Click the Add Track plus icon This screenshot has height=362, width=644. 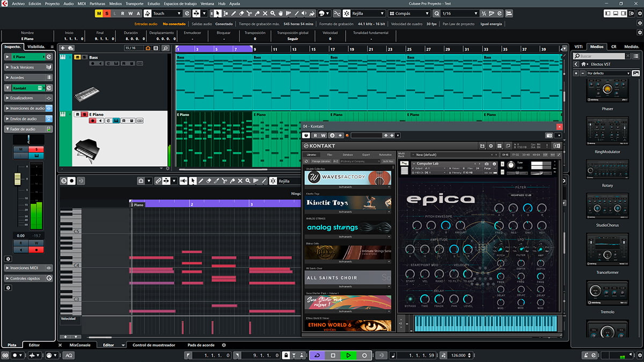click(x=63, y=48)
